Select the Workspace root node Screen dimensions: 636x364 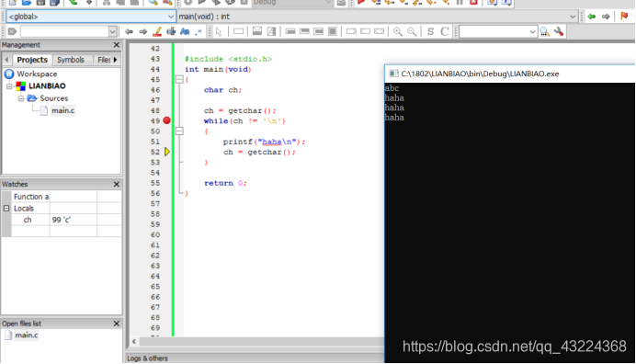[37, 74]
